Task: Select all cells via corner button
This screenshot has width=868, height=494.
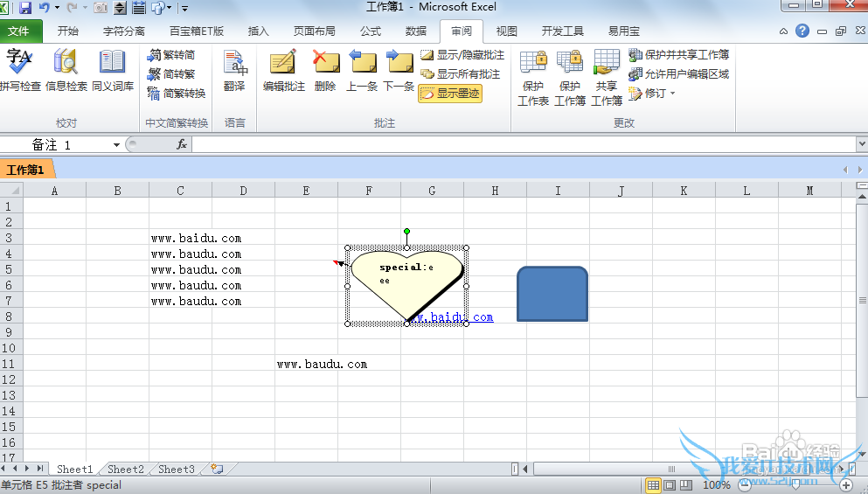Action: (11, 191)
